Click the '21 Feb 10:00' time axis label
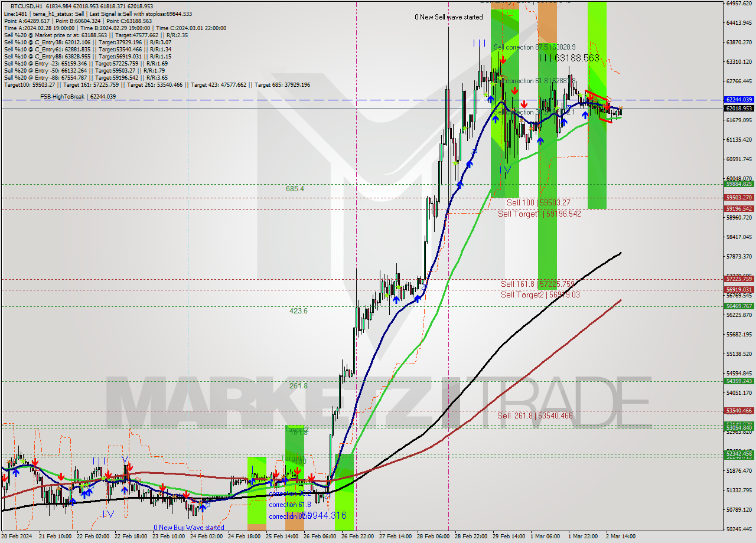756x543 pixels. [x=56, y=537]
